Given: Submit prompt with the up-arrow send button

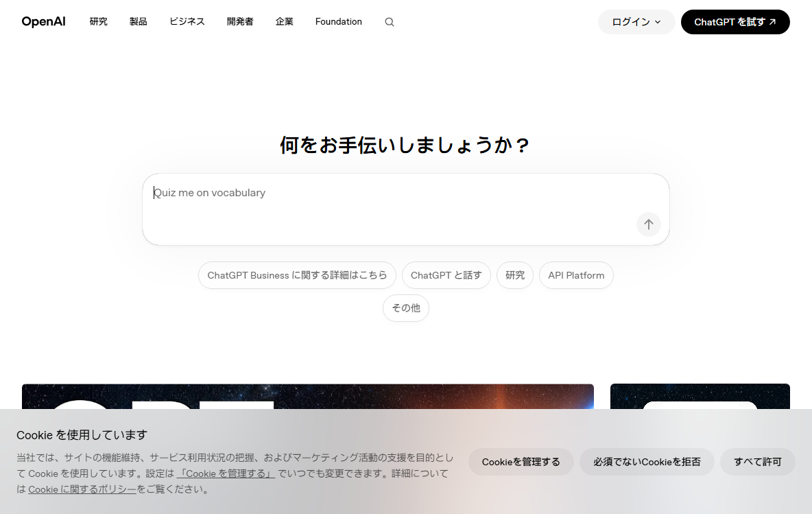Looking at the screenshot, I should pos(648,224).
